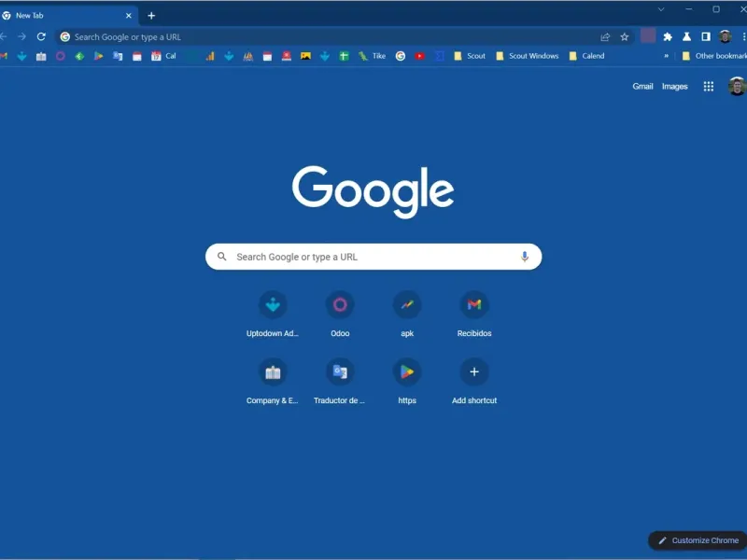The width and height of the screenshot is (747, 560).
Task: Close the New Tab tab
Action: (x=129, y=16)
